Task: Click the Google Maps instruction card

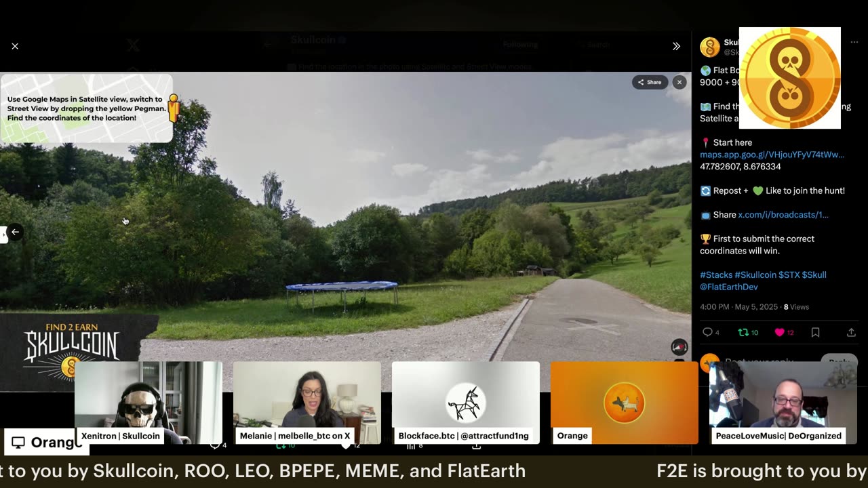Action: 86,108
